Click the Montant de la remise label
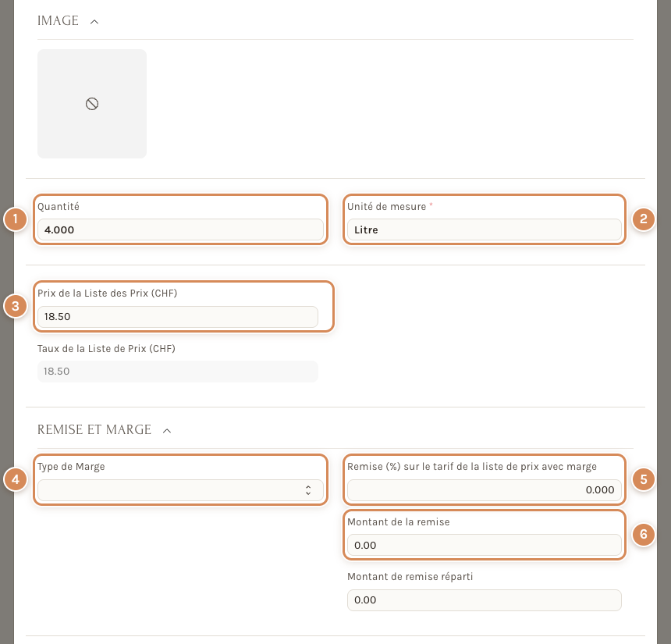Viewport: 671px width, 644px height. (399, 522)
